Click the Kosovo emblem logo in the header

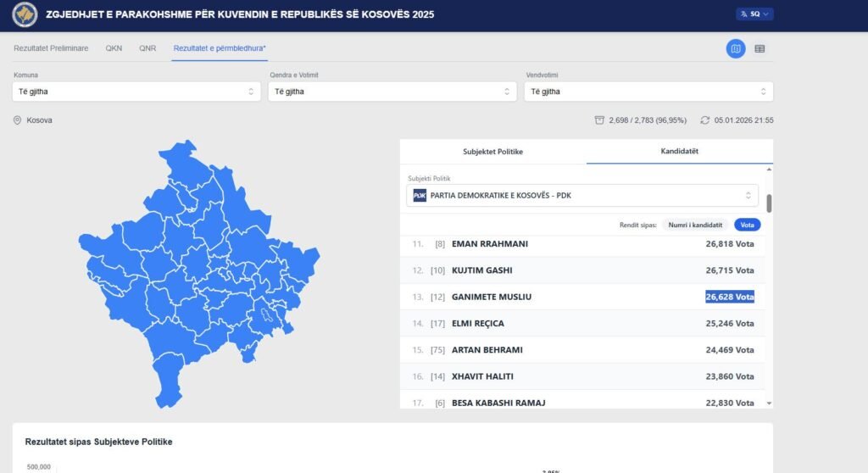point(25,15)
